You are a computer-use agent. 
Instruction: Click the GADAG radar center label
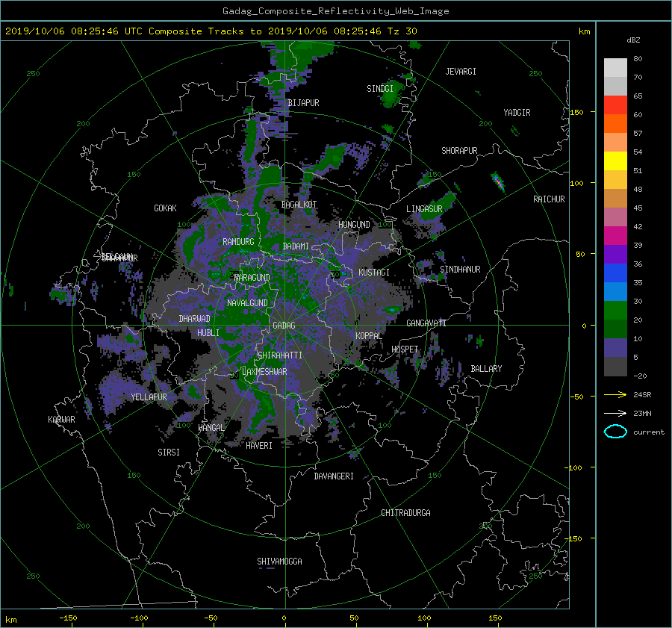(x=284, y=326)
